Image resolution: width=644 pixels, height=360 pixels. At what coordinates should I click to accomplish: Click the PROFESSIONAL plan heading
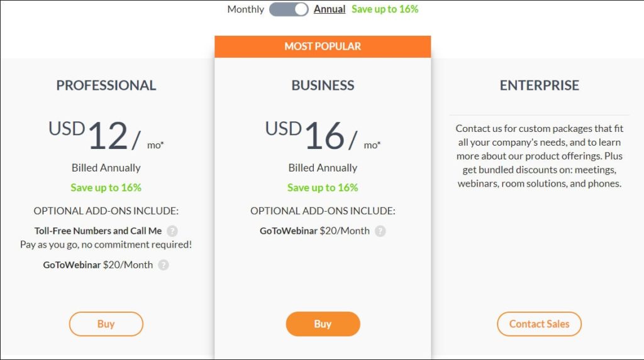pyautogui.click(x=106, y=85)
